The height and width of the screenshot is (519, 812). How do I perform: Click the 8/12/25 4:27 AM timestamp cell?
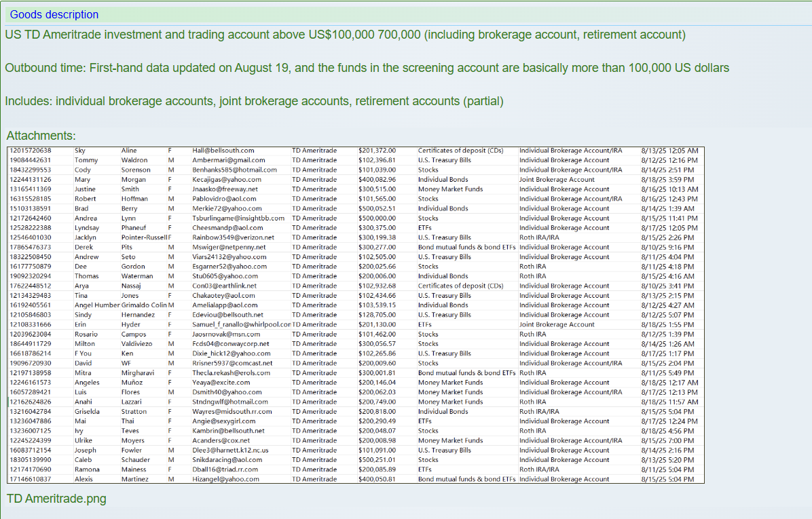pos(669,305)
